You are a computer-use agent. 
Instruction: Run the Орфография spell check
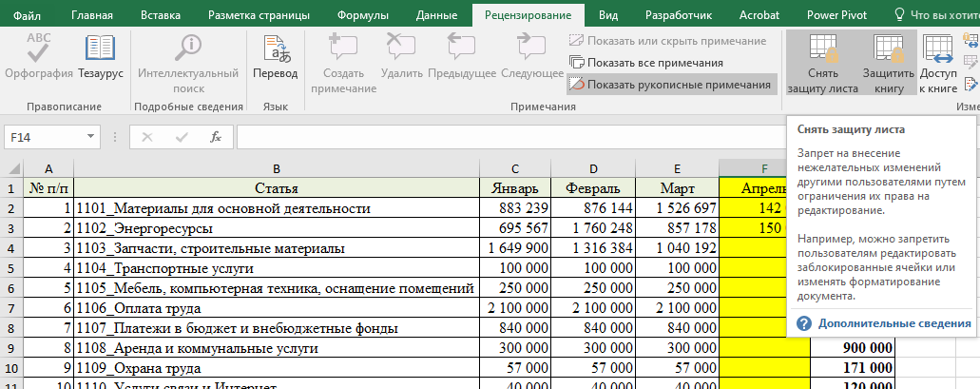pos(39,57)
